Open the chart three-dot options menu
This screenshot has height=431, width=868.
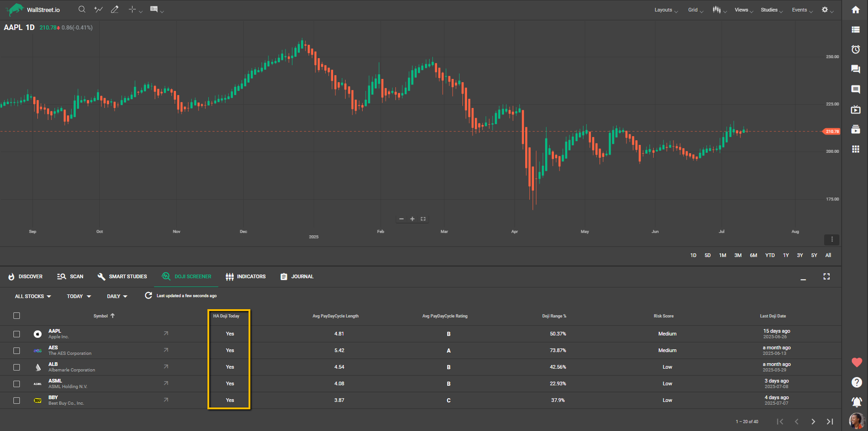(x=832, y=239)
